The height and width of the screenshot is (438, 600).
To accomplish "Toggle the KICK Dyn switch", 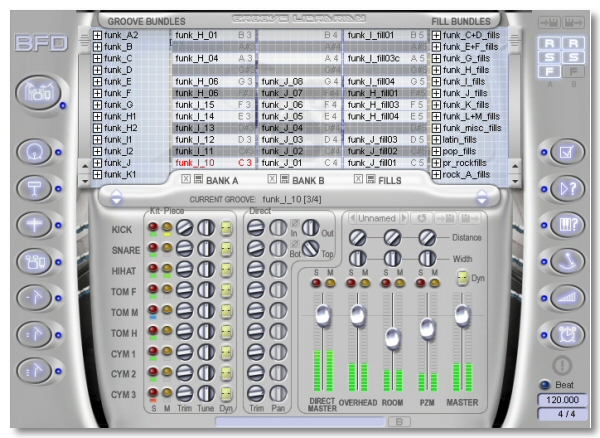I will click(226, 228).
